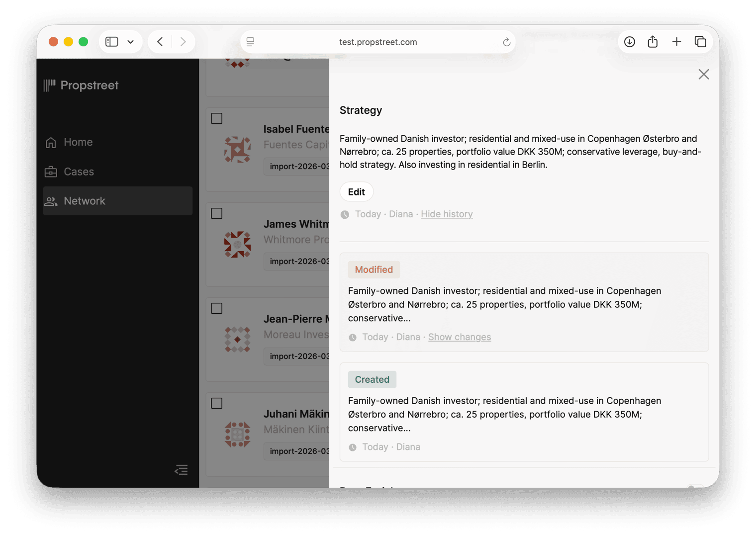The width and height of the screenshot is (756, 536).
Task: Click the Strategy heading
Action: [x=361, y=110]
